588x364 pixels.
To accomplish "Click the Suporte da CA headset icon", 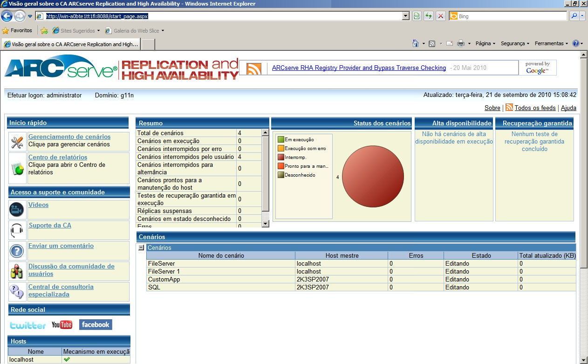I will click(17, 230).
